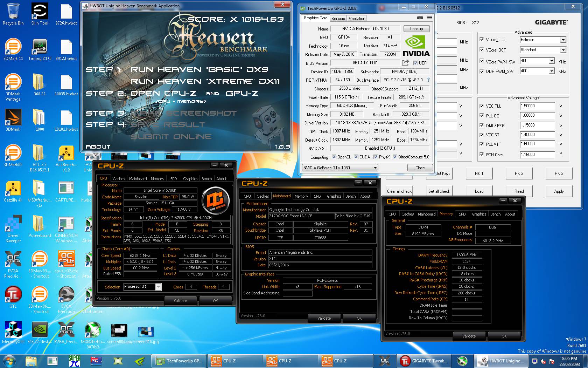Launch 3DMark 11 from desktop
The width and height of the screenshot is (588, 368).
coord(13,49)
